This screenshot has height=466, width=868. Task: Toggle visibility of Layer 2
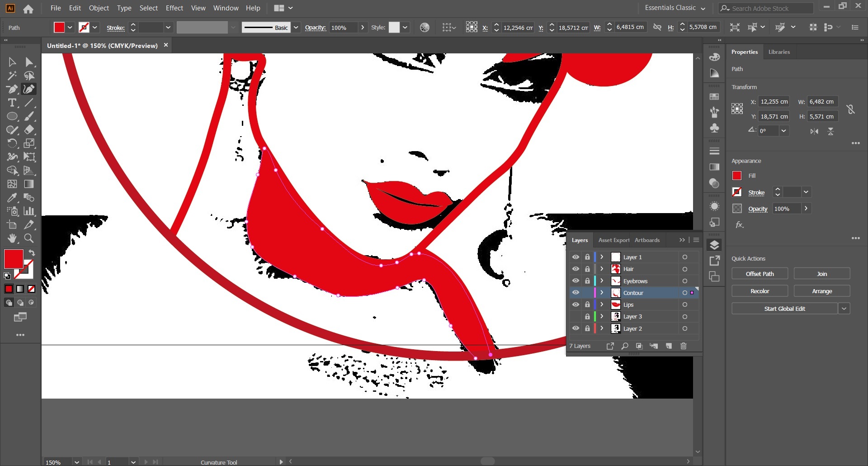[x=576, y=328]
